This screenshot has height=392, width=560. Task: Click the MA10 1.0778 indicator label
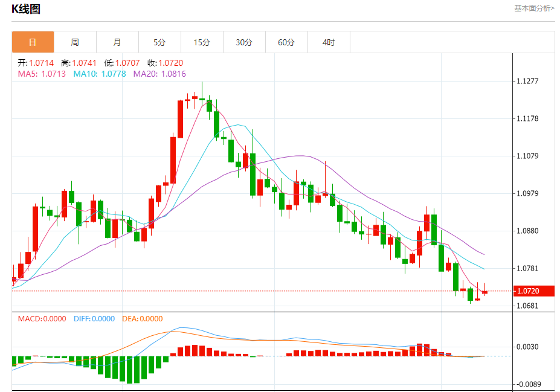coord(100,74)
